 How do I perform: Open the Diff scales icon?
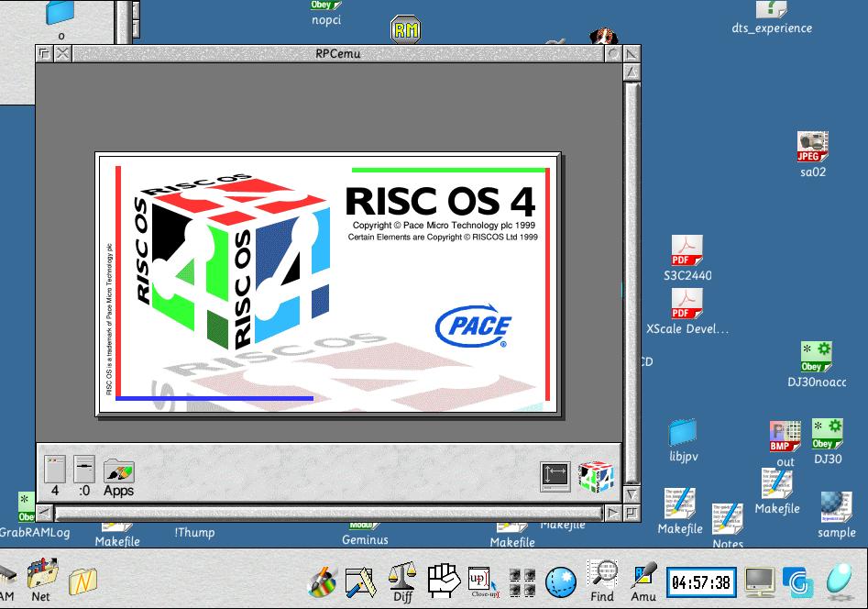(x=401, y=579)
